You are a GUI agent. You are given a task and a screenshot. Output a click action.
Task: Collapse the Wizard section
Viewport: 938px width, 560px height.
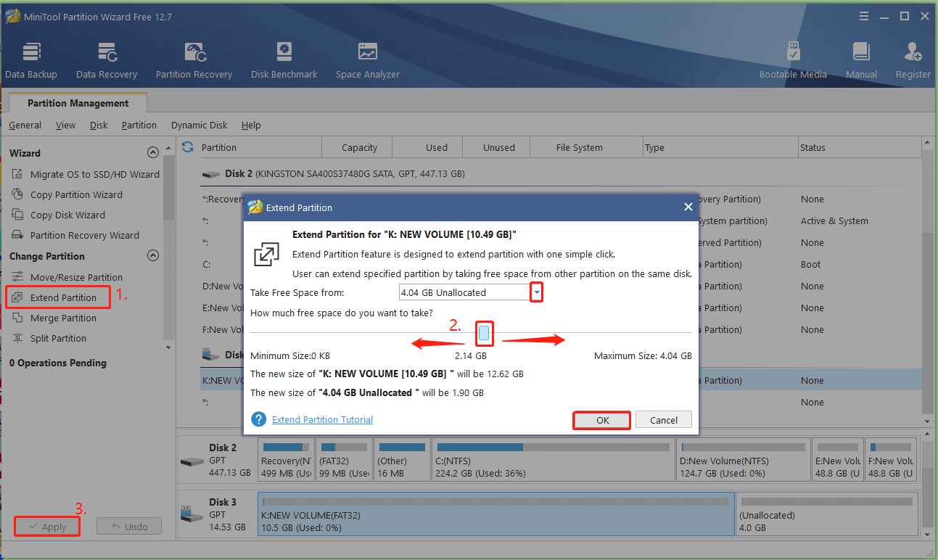[152, 152]
